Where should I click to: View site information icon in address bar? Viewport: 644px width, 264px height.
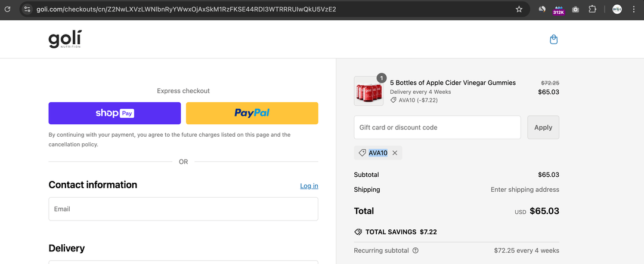point(27,9)
